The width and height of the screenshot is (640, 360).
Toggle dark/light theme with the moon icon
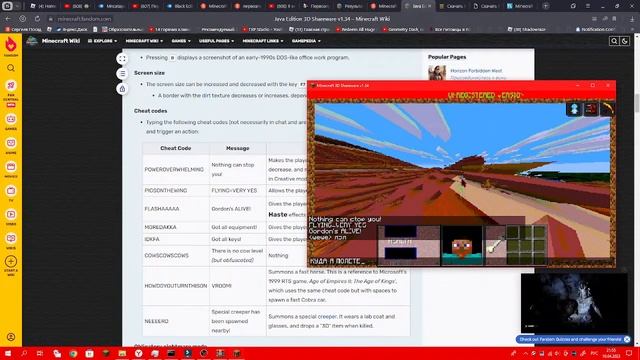pyautogui.click(x=624, y=41)
